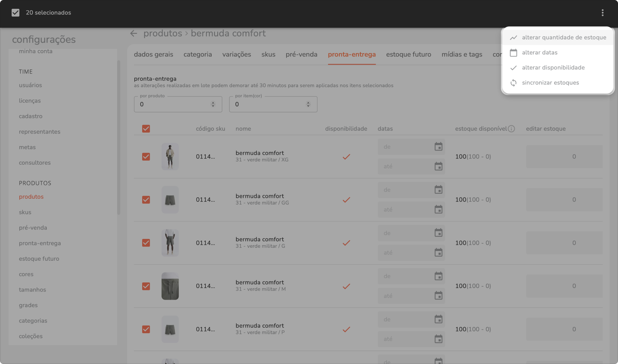This screenshot has width=618, height=364.
Task: Click the por item(cor) stepper arrows
Action: point(308,104)
